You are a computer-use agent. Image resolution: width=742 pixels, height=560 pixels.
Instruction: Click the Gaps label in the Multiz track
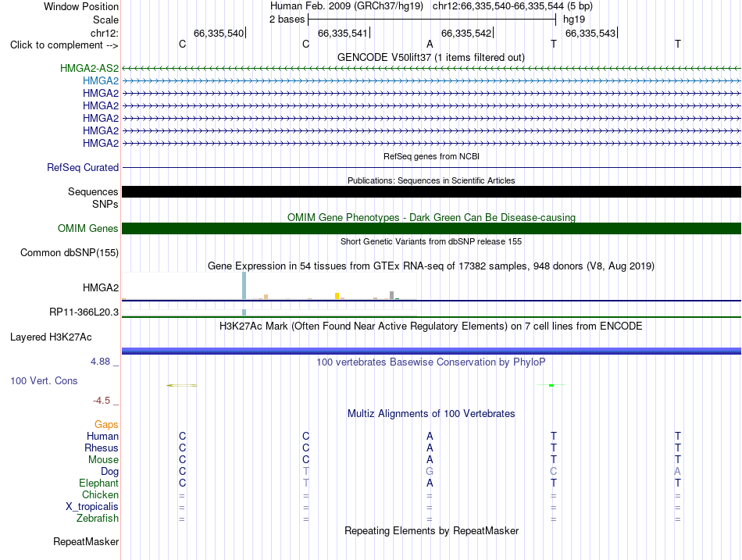[x=106, y=425]
